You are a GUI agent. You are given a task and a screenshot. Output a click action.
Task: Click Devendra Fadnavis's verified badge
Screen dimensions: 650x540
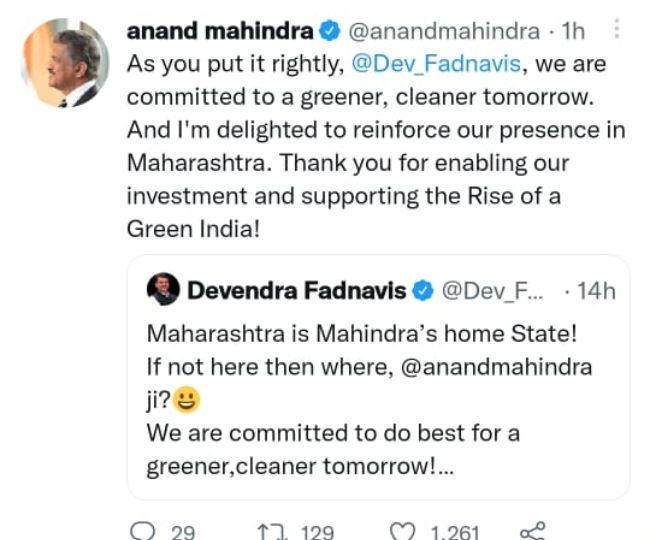point(424,292)
